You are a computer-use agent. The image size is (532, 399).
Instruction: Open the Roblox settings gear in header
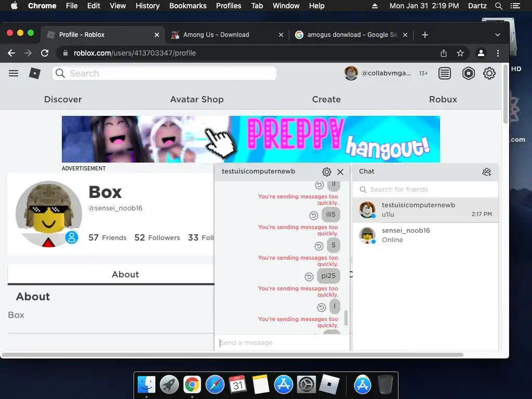(489, 73)
